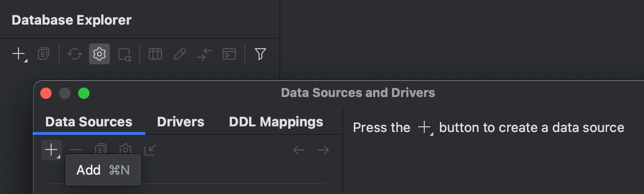
Task: Click Add plus button under Data Sources
Action: [x=51, y=150]
